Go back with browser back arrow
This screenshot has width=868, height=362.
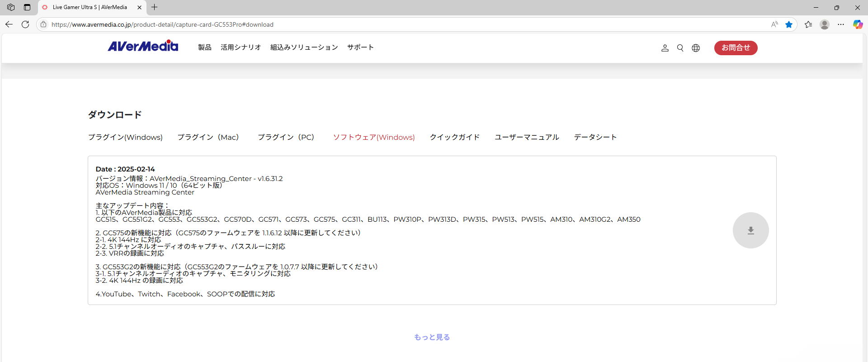point(9,24)
